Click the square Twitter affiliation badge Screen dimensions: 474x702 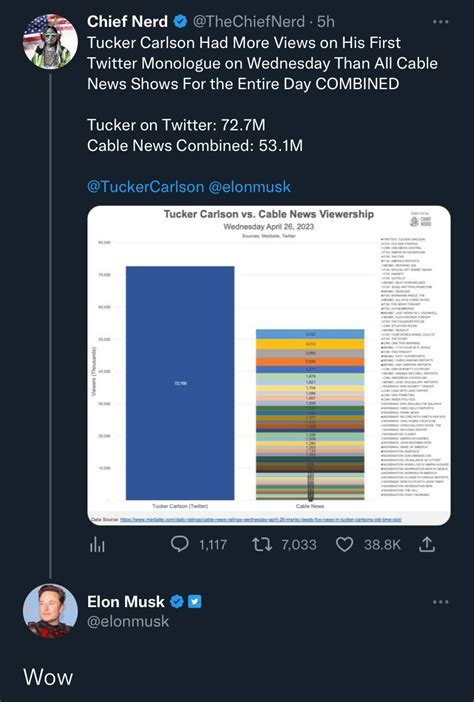pyautogui.click(x=194, y=602)
